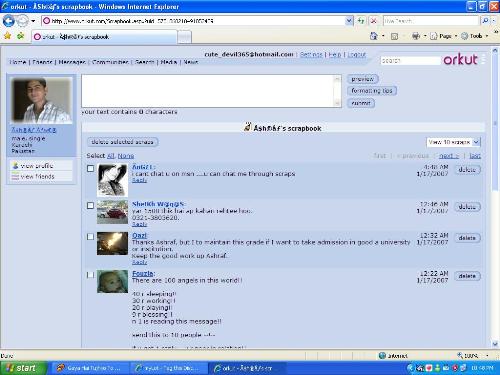This screenshot has width=500, height=375.
Task: Click the green Messenger buddy tray icon
Action: [x=437, y=368]
